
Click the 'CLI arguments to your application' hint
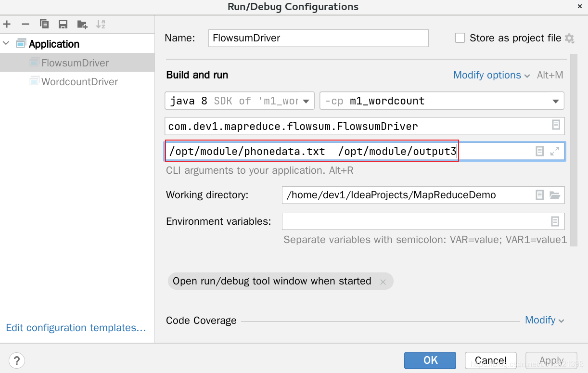tap(260, 170)
